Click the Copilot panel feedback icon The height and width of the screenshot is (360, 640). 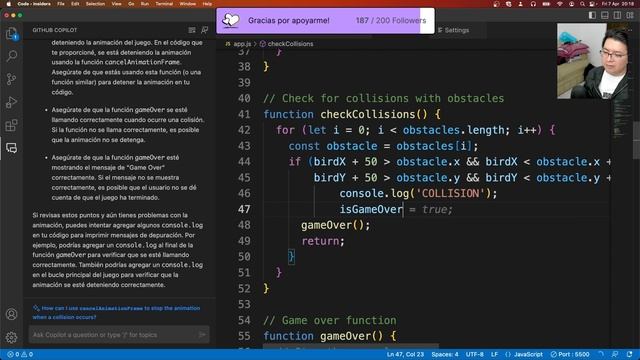204,30
